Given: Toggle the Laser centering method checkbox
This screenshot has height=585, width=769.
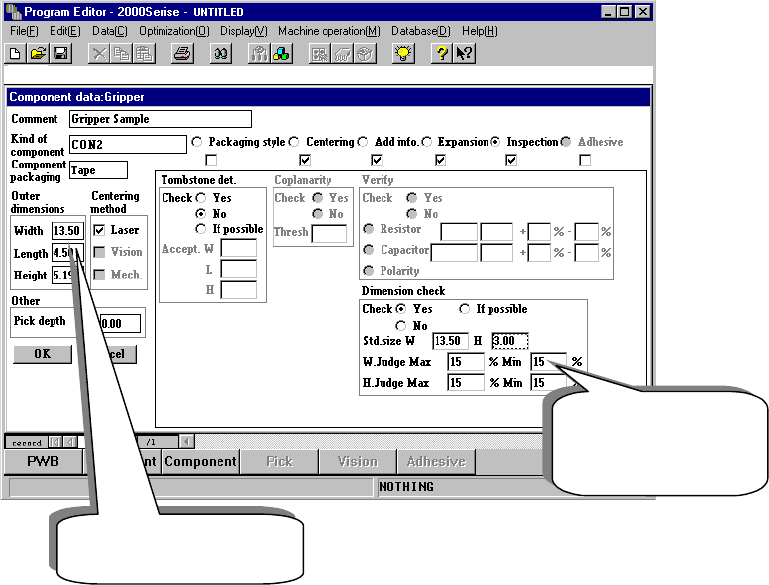Looking at the screenshot, I should click(x=99, y=230).
